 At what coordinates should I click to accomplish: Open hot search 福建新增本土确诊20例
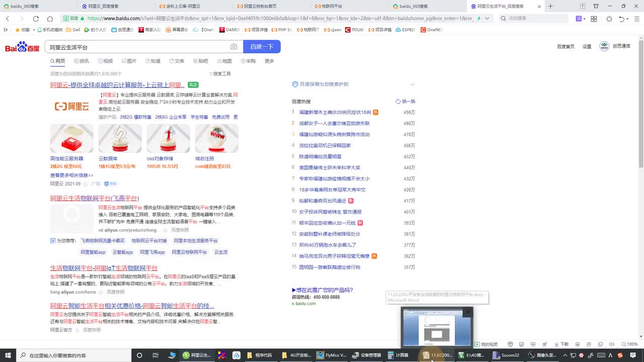click(335, 112)
